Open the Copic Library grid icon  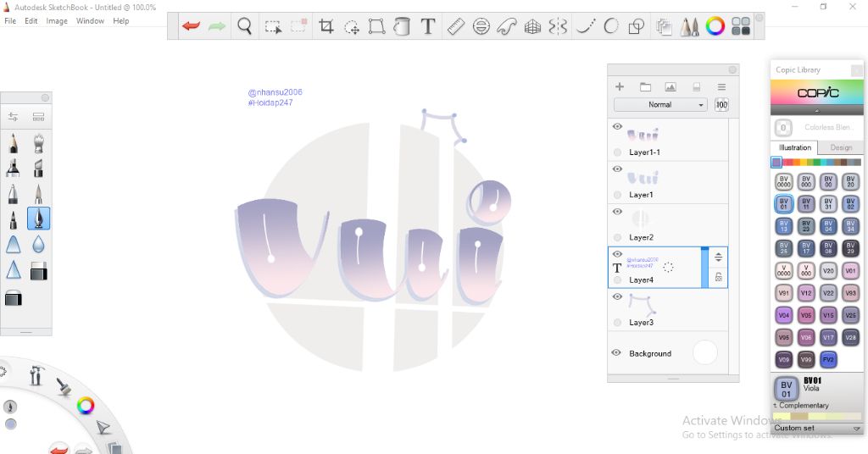point(741,26)
